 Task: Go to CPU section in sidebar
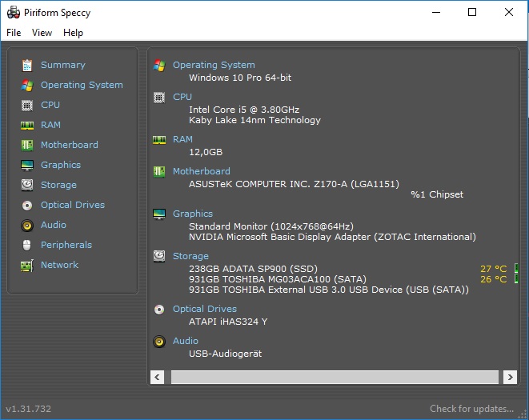point(50,105)
